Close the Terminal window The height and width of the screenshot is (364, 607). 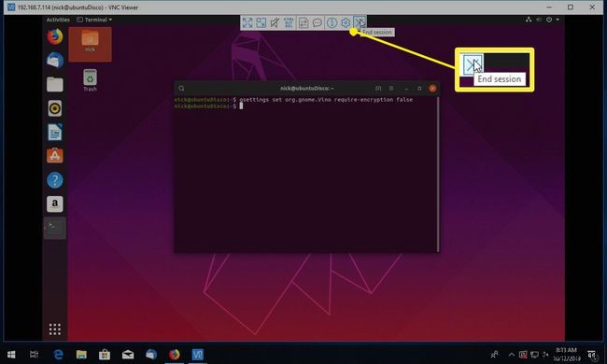[x=432, y=89]
